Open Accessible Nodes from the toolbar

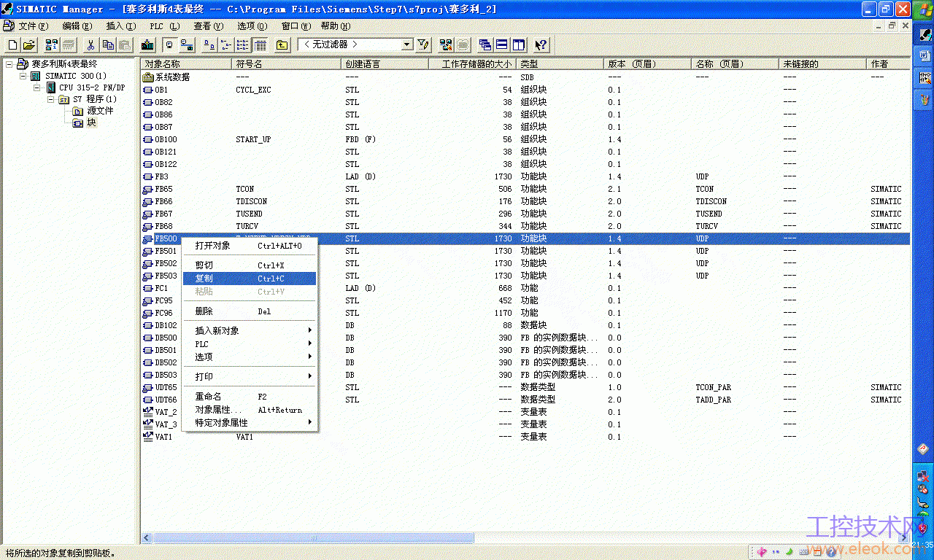tap(53, 45)
